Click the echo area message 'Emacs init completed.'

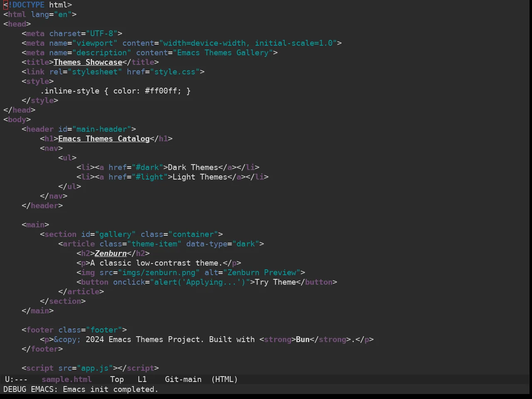(111, 389)
